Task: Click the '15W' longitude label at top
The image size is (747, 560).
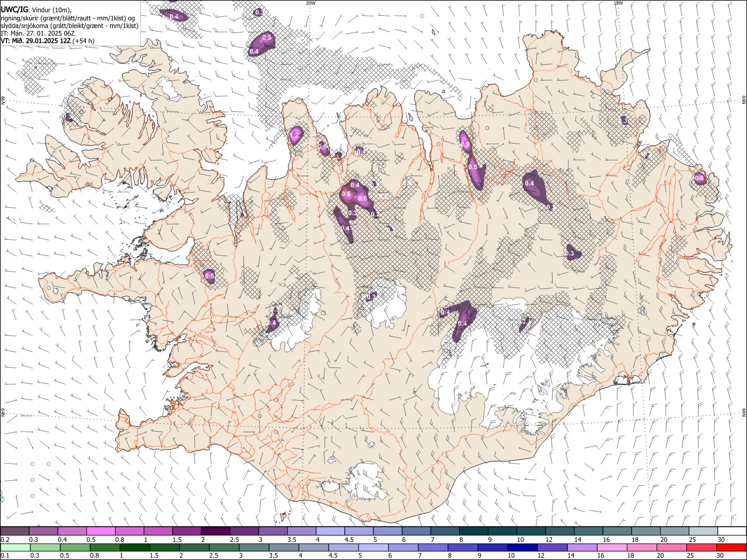Action: (618, 3)
